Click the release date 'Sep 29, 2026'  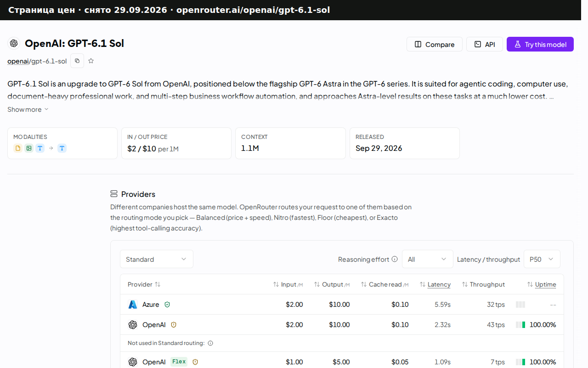point(379,148)
